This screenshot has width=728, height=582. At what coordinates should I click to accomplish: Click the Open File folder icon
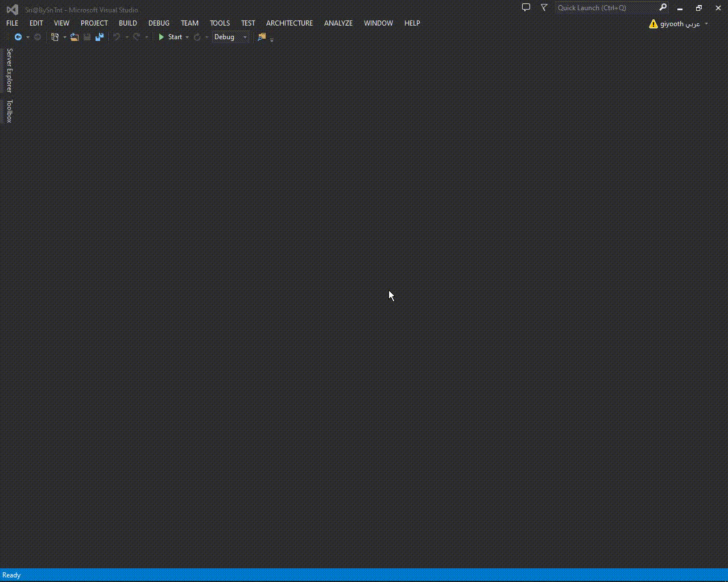tap(74, 37)
